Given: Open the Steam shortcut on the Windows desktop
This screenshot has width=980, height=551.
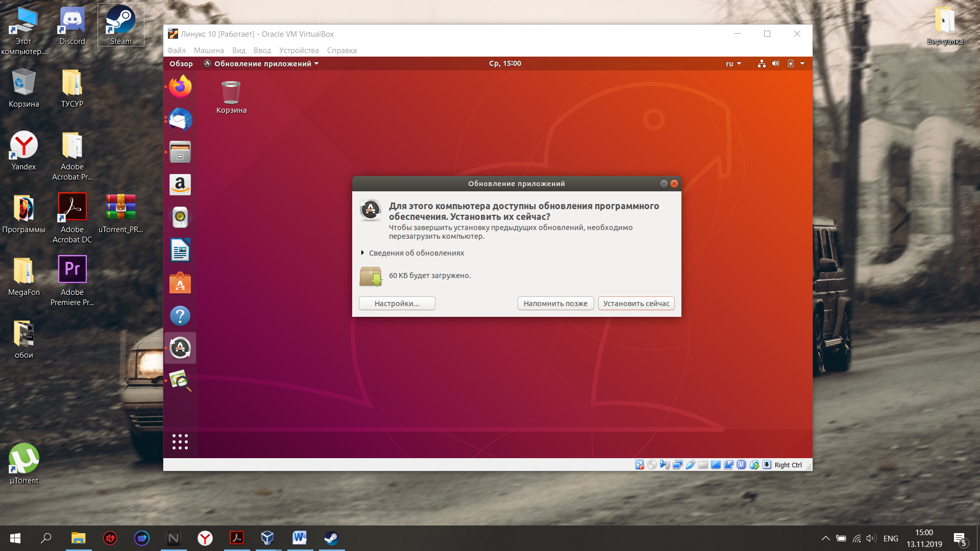Looking at the screenshot, I should coord(121,25).
